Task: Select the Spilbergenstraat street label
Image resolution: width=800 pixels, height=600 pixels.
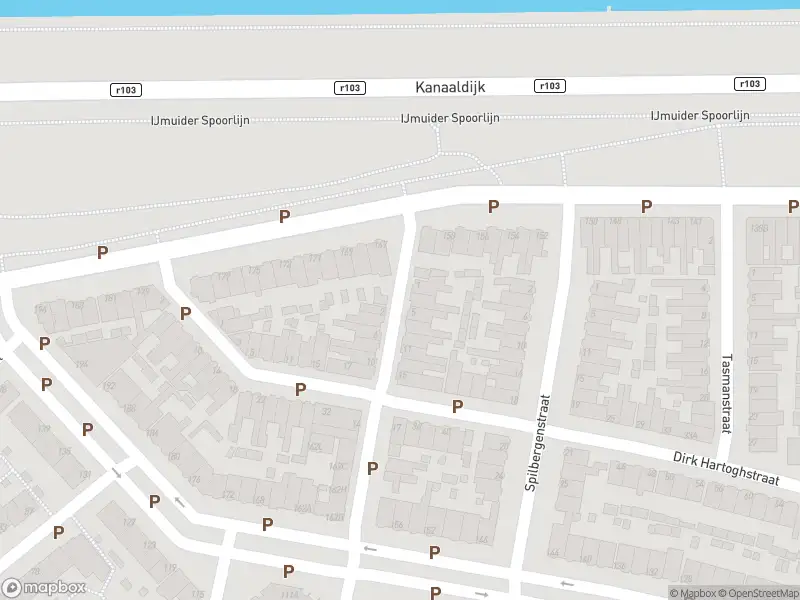Action: tap(538, 443)
